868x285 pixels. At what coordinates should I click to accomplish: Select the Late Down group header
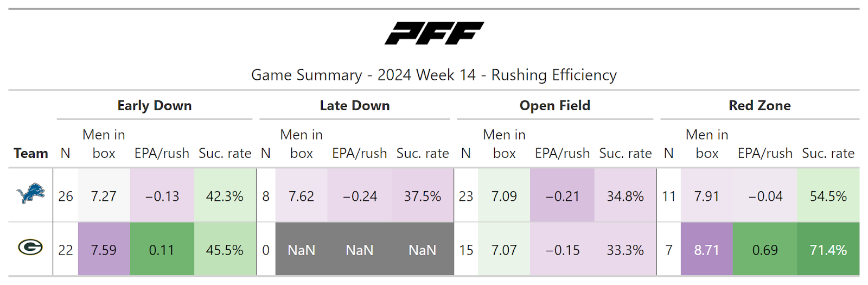tap(355, 105)
